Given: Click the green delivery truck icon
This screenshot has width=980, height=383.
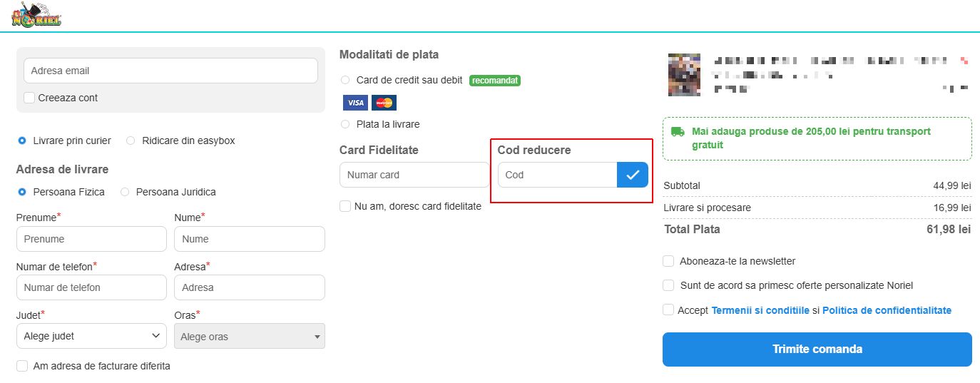Looking at the screenshot, I should pyautogui.click(x=678, y=131).
